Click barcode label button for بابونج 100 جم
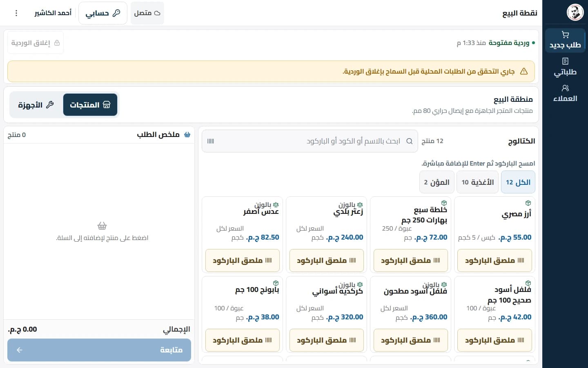 click(x=242, y=340)
